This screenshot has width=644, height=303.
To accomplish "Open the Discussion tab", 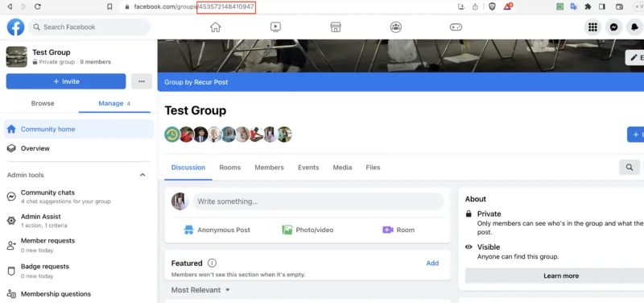I will coord(188,168).
